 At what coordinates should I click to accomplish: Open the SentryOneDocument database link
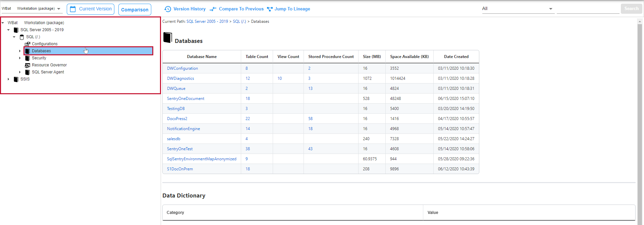tap(185, 99)
